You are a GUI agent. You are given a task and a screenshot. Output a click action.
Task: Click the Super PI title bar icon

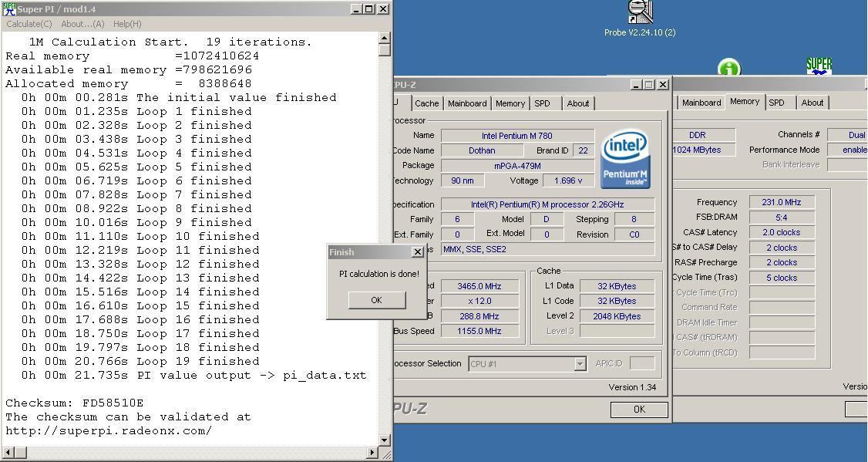(9, 8)
